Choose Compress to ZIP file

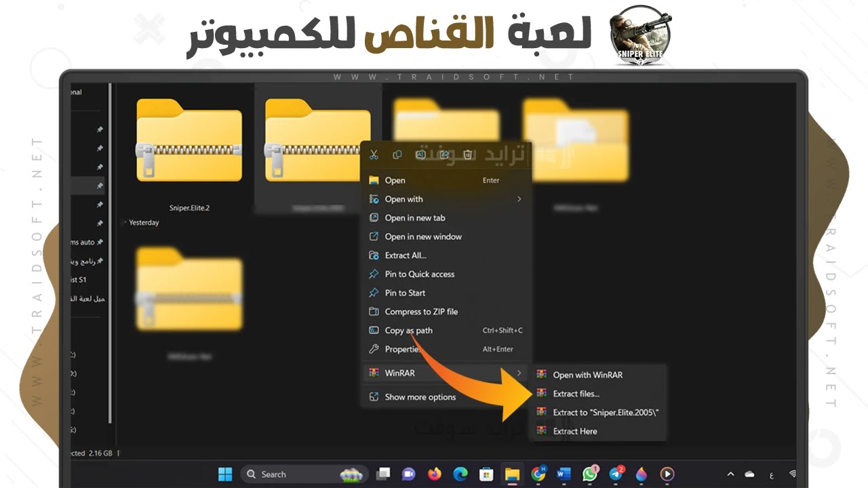pyautogui.click(x=420, y=311)
